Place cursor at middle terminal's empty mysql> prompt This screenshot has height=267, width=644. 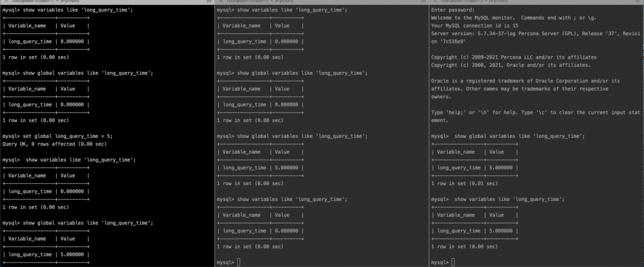(x=239, y=262)
